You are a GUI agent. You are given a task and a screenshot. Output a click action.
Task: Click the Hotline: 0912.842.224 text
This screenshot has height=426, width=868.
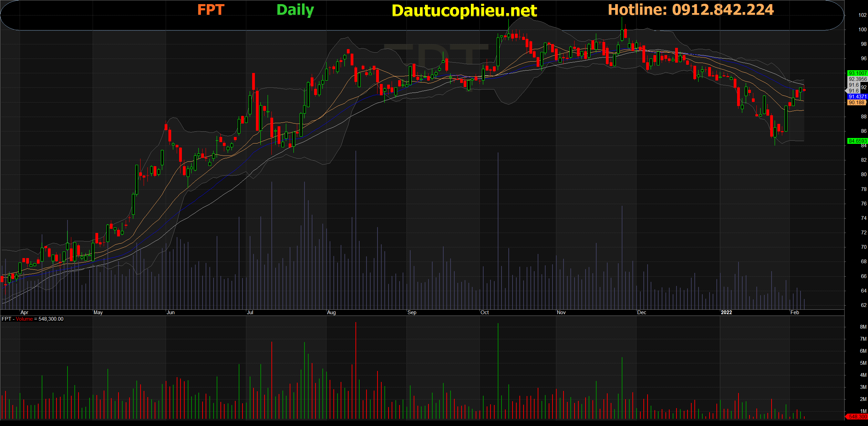point(691,10)
